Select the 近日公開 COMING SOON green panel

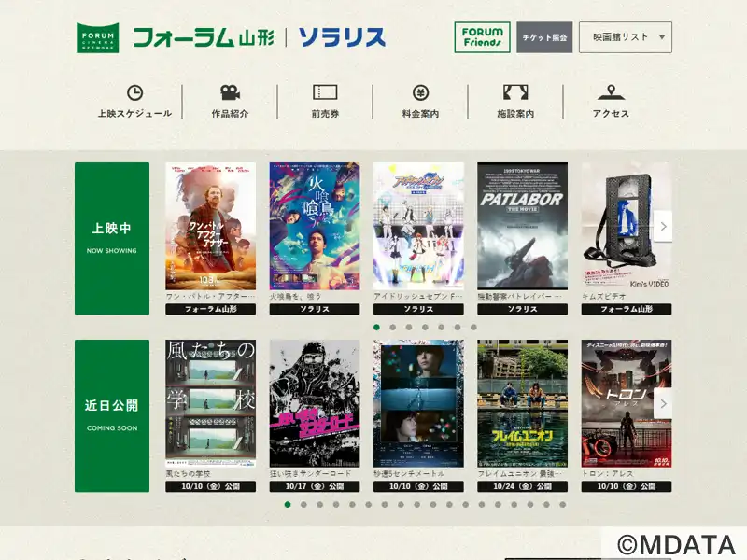112,415
